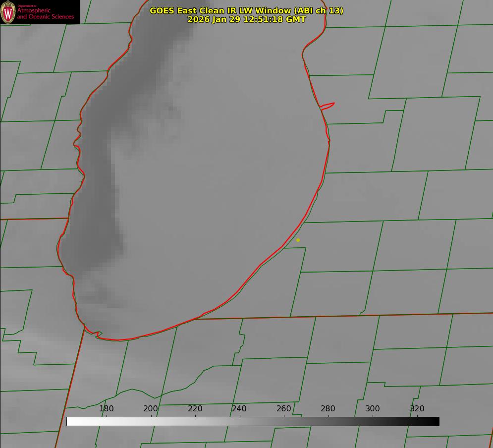Click the yellow dot marker near the lake's southeast shore
Screen dimensions: 493x448
coord(298,240)
